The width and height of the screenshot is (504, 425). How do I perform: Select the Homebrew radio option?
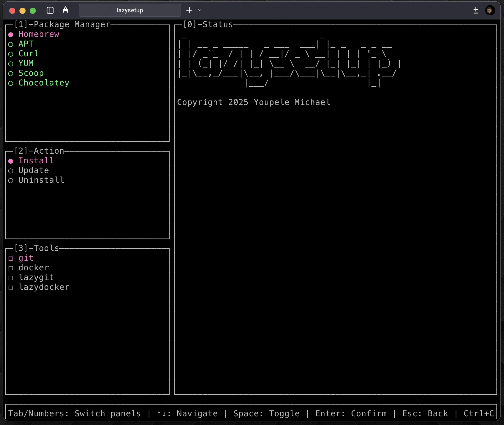pos(11,35)
